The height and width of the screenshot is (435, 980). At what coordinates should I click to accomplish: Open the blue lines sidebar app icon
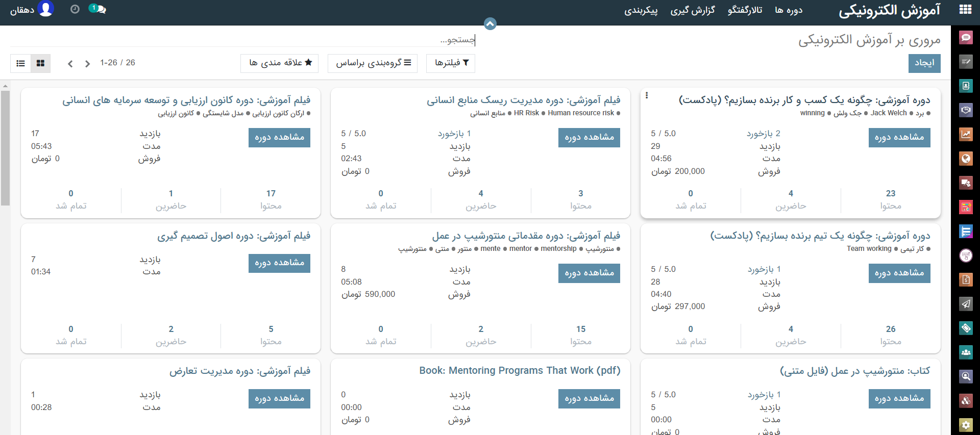(966, 232)
